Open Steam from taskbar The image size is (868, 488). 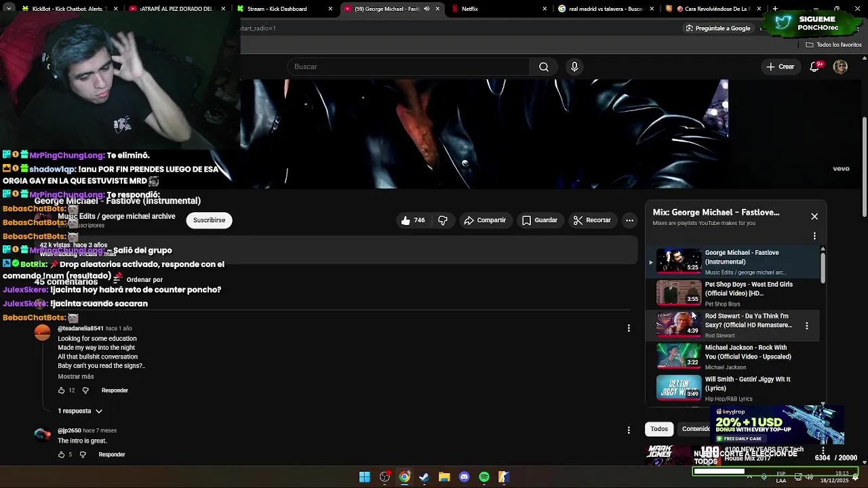[x=425, y=477]
